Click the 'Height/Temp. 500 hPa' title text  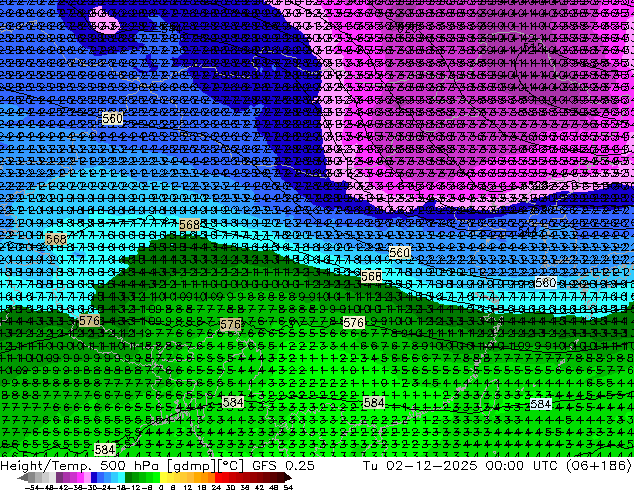tap(80, 465)
